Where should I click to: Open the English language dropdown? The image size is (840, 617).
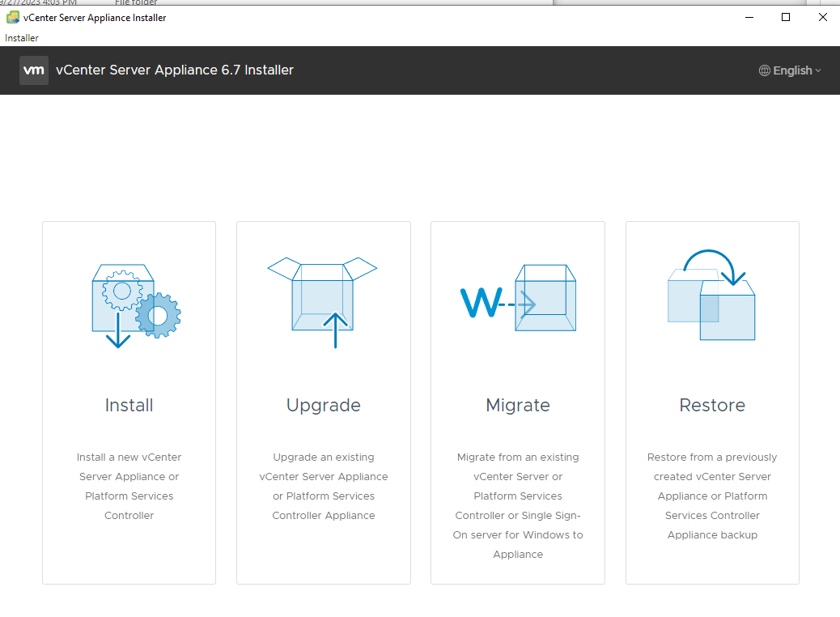point(790,70)
